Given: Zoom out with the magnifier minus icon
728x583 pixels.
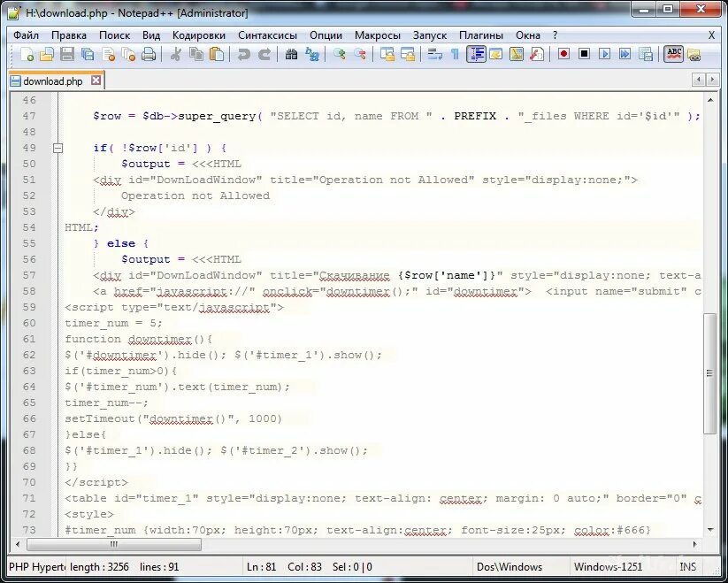Looking at the screenshot, I should point(360,55).
